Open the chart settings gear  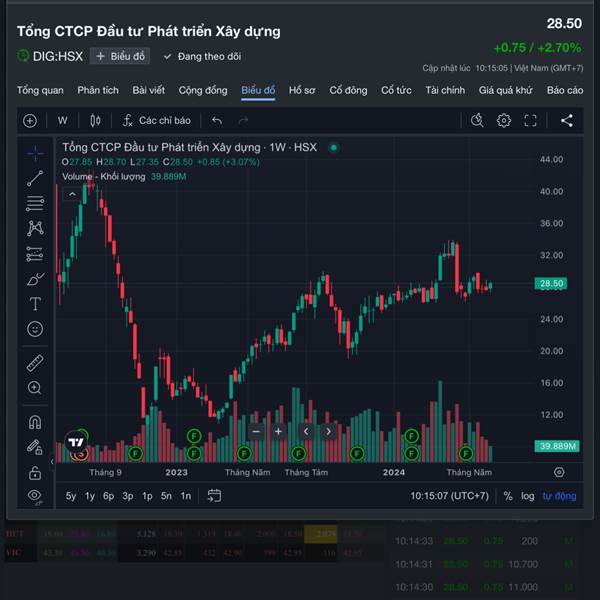(504, 121)
